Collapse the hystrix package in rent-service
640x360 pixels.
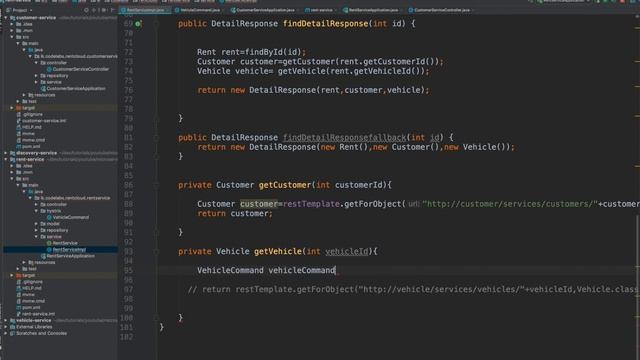click(36, 211)
